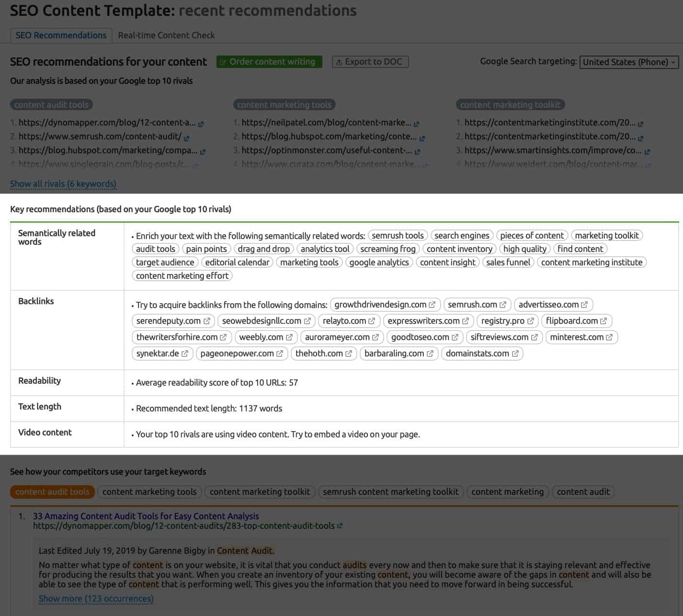The width and height of the screenshot is (683, 616).
Task: Open semrush.com backlink via its external link icon
Action: coord(504,305)
